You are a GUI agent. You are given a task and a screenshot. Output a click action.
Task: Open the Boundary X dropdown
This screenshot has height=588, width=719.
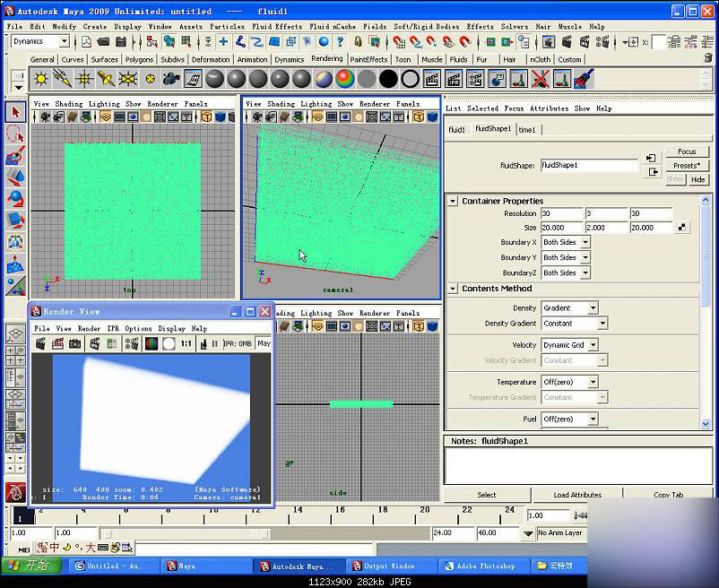tap(566, 242)
